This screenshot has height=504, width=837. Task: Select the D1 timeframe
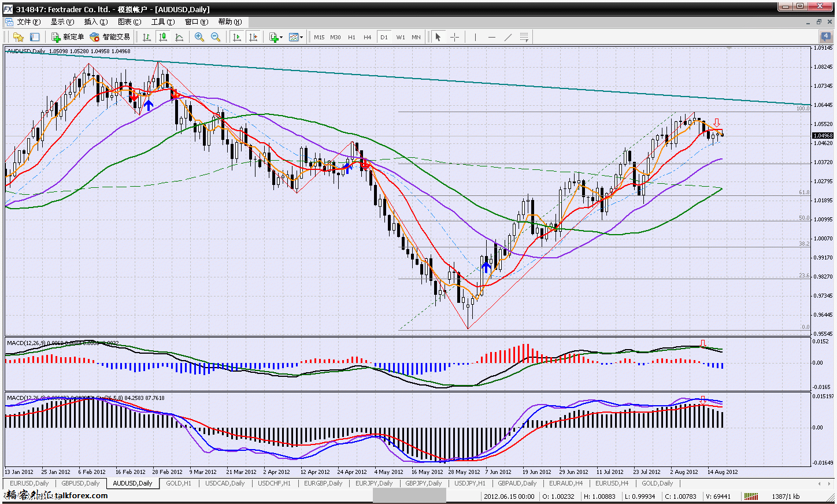pos(384,37)
